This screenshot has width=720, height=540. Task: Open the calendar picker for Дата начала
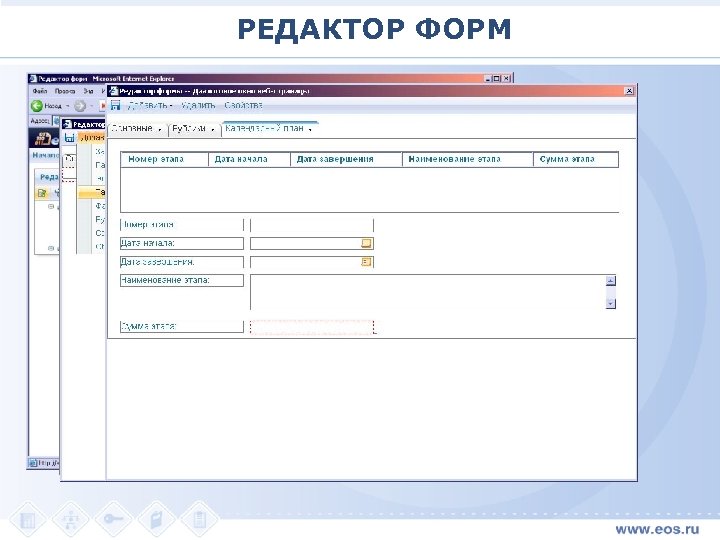point(366,243)
